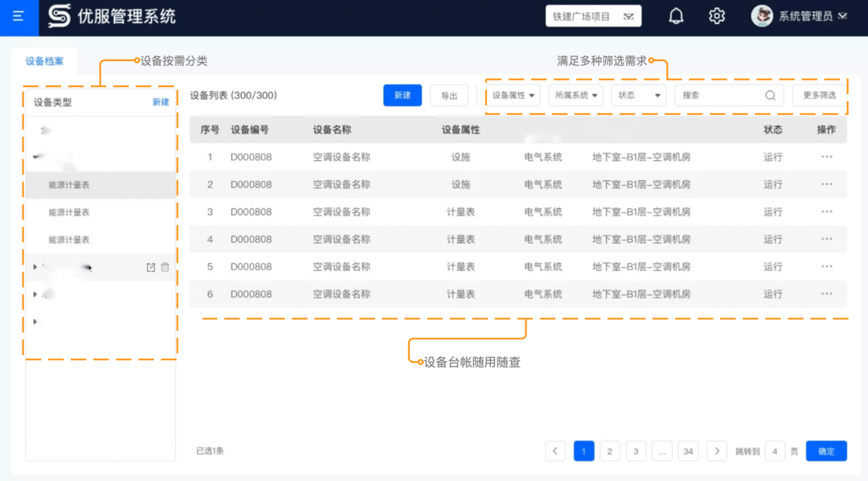The height and width of the screenshot is (481, 868).
Task: Open the row actions ellipsis for row 1
Action: (x=826, y=157)
